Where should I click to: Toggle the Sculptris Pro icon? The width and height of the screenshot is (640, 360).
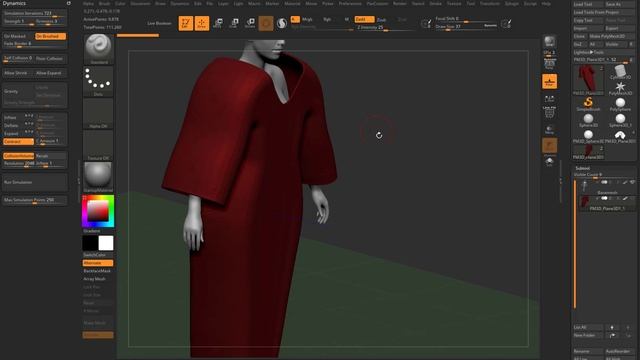coord(282,23)
